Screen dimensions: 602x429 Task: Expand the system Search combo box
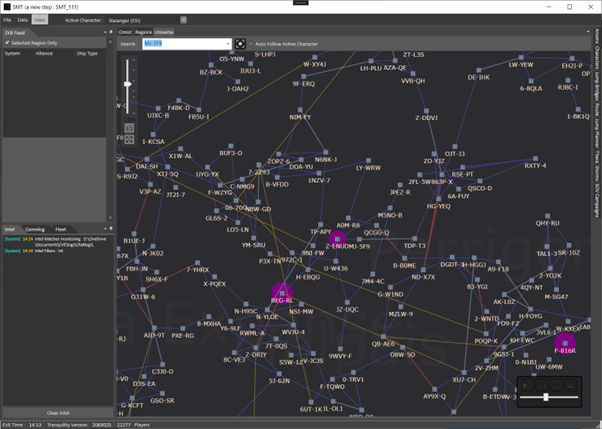point(228,44)
